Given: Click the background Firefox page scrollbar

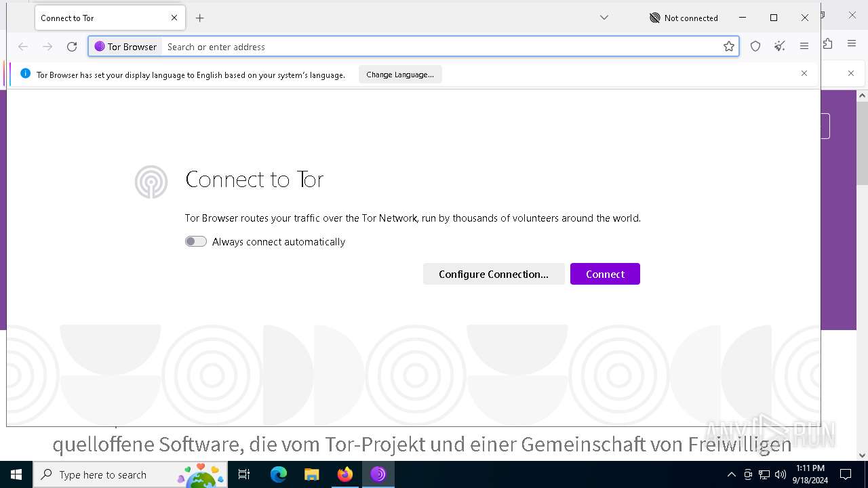Looking at the screenshot, I should tap(862, 144).
